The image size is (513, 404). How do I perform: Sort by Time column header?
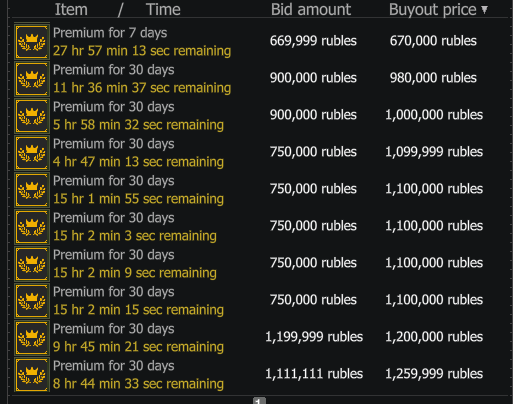click(x=163, y=9)
